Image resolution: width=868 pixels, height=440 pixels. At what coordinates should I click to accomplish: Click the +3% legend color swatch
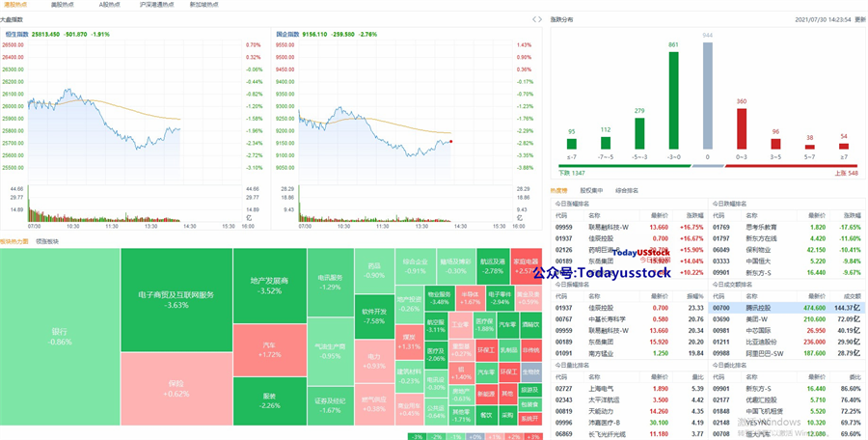[x=532, y=437]
